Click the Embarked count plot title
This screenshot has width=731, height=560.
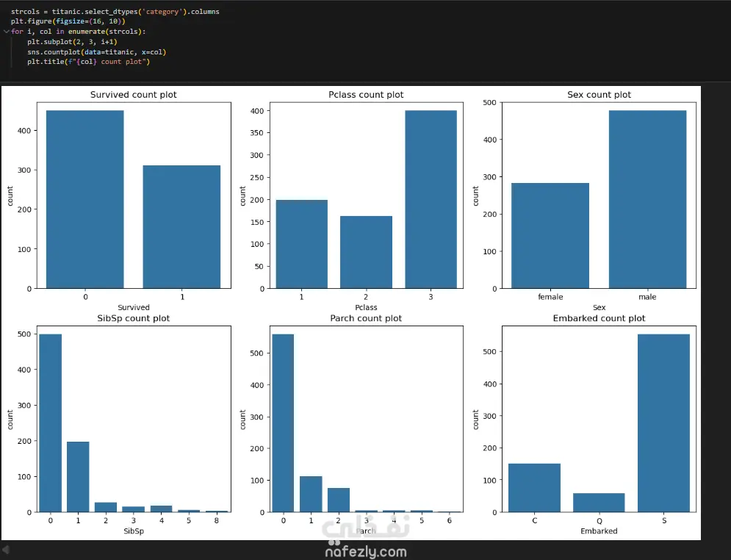pyautogui.click(x=599, y=318)
